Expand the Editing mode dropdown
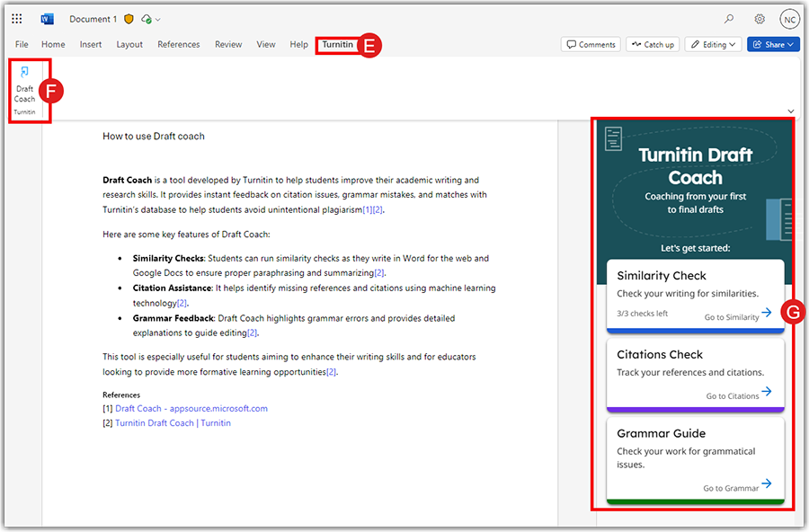 (712, 44)
